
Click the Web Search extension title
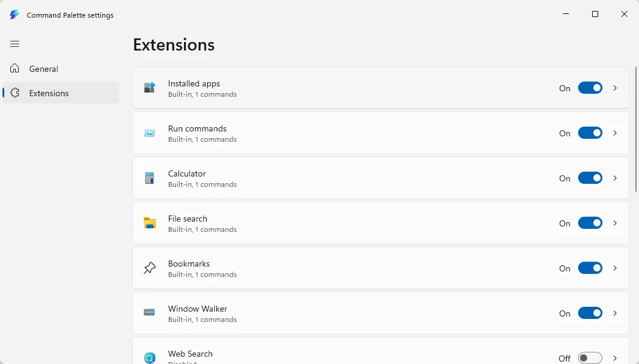[190, 354]
